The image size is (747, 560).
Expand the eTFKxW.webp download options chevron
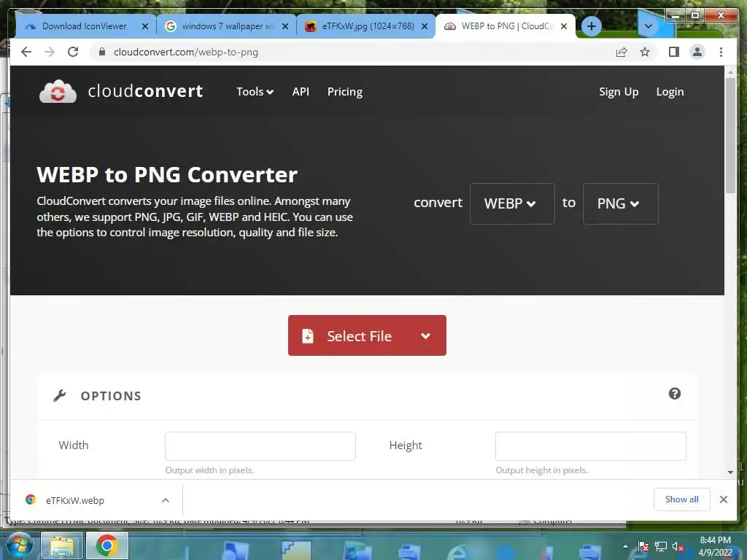pos(166,500)
